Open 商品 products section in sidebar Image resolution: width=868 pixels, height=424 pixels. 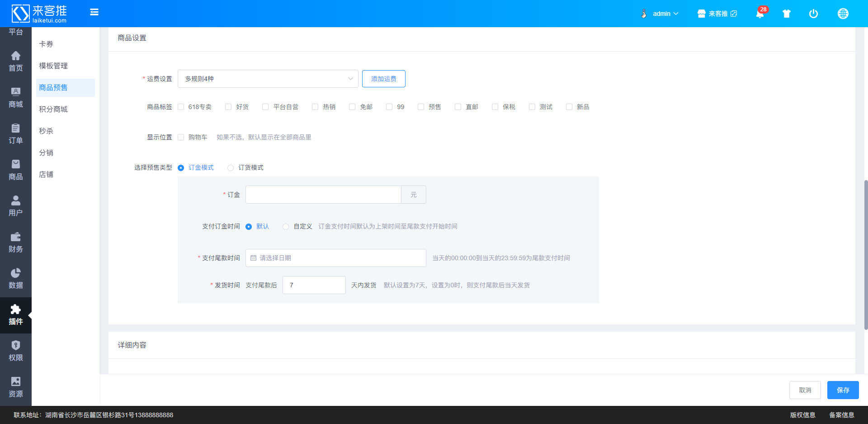[x=16, y=170]
